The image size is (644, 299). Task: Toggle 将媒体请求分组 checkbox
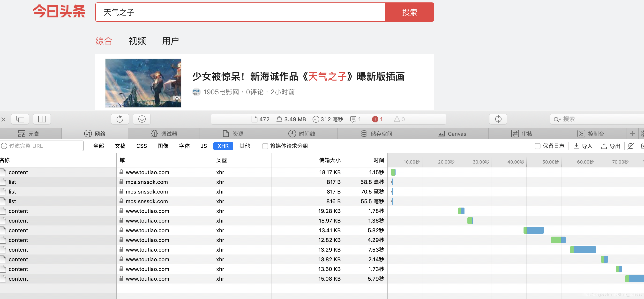tap(265, 146)
